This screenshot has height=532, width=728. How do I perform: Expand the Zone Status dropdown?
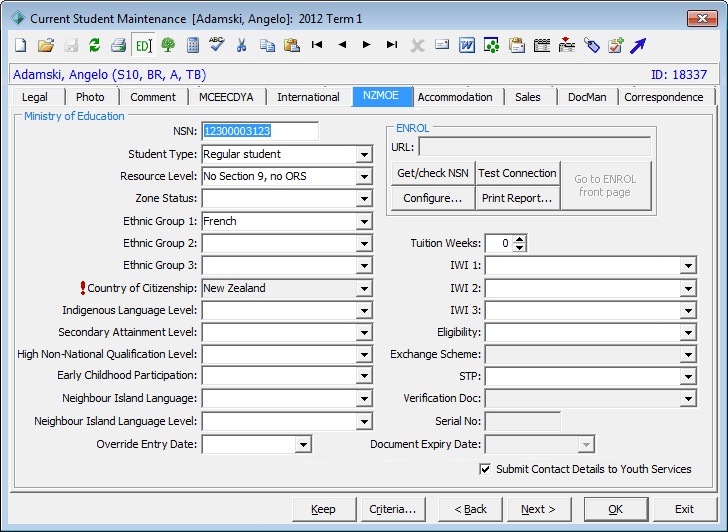click(x=364, y=199)
